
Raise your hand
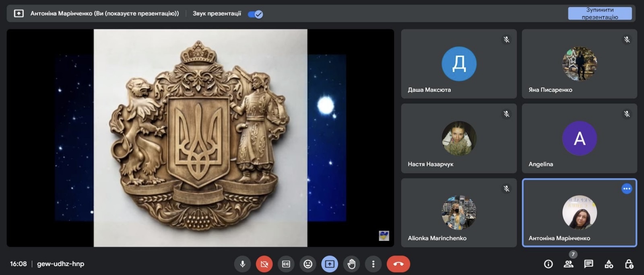click(351, 264)
